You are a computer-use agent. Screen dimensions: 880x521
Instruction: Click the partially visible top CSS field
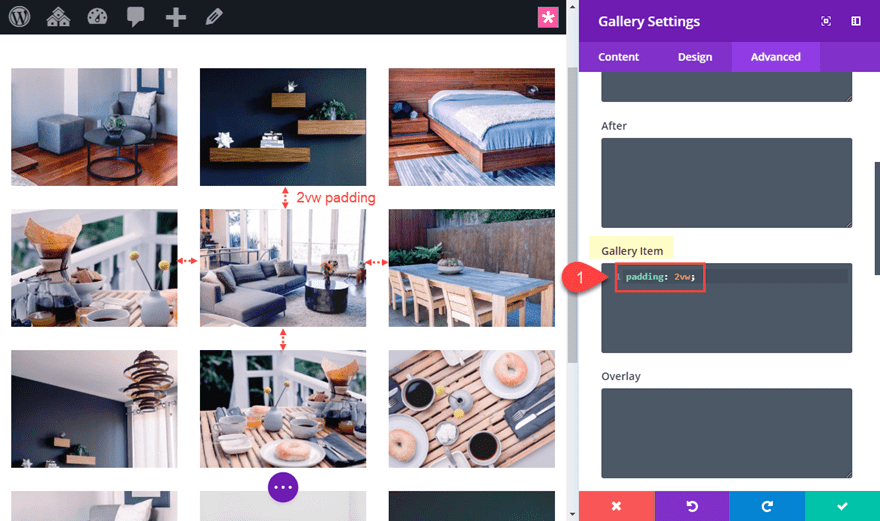[726, 86]
